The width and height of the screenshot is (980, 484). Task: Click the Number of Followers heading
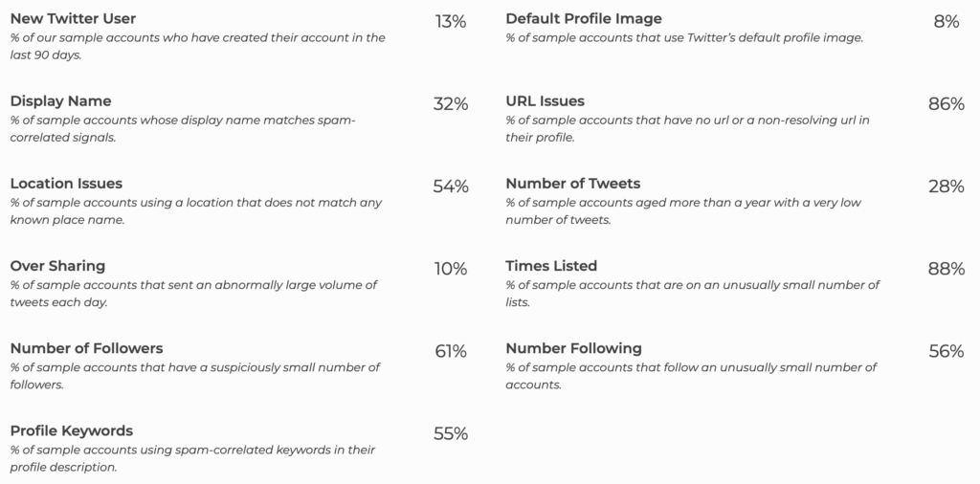[x=86, y=348]
